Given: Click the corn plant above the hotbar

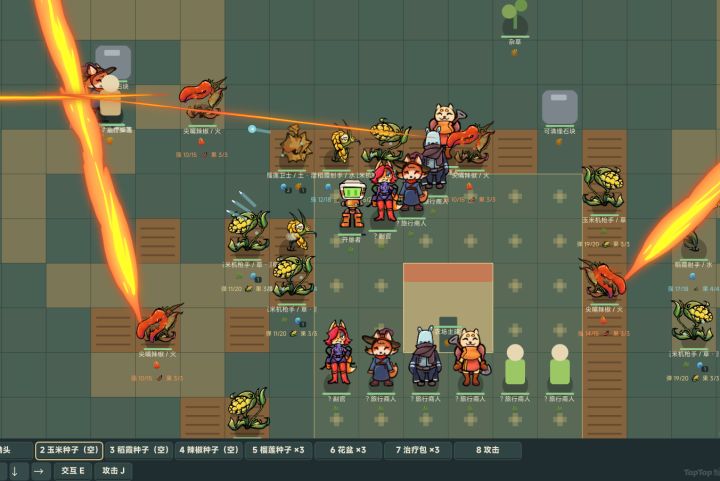Looking at the screenshot, I should 248,410.
